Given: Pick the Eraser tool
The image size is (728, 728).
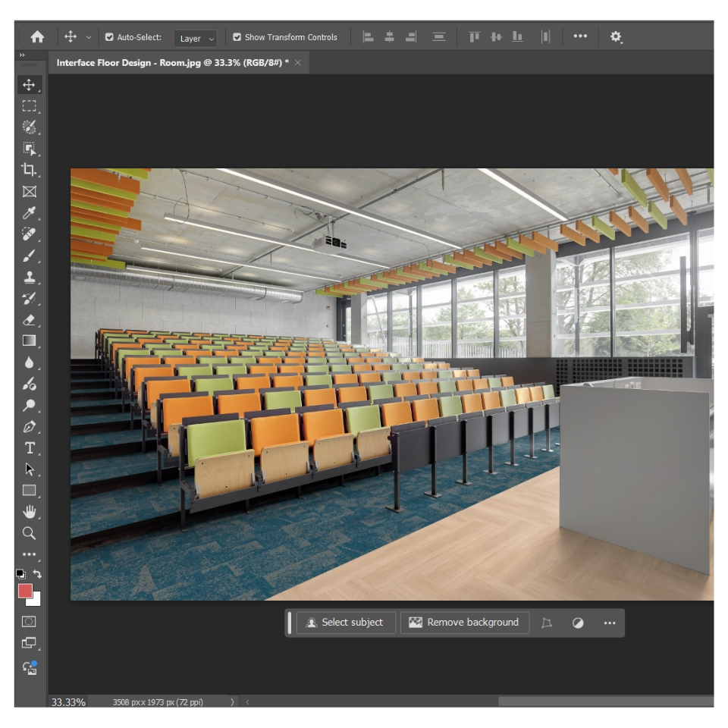Looking at the screenshot, I should tap(30, 319).
